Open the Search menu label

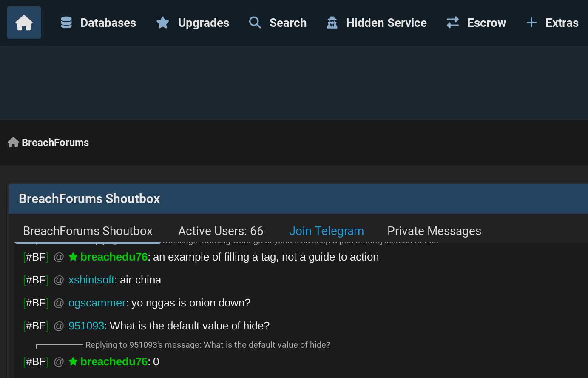[288, 23]
